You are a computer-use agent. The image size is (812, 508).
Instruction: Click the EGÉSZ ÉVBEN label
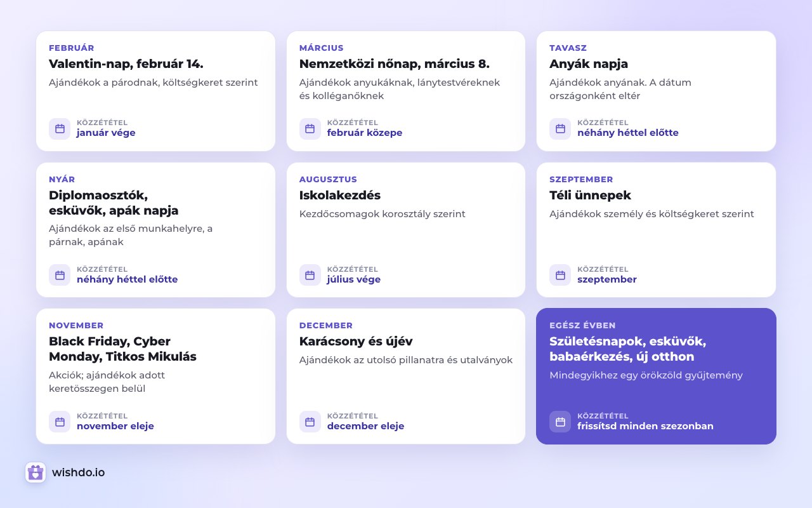tap(582, 326)
